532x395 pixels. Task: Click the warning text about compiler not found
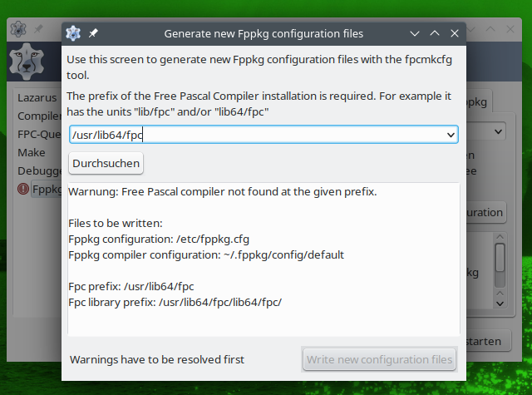223,192
